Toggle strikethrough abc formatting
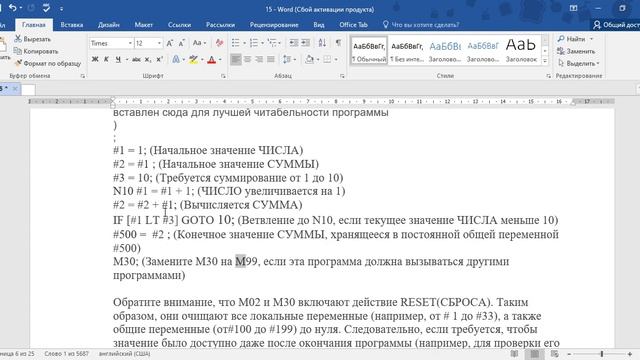Image resolution: width=640 pixels, height=360 pixels. 136,60
